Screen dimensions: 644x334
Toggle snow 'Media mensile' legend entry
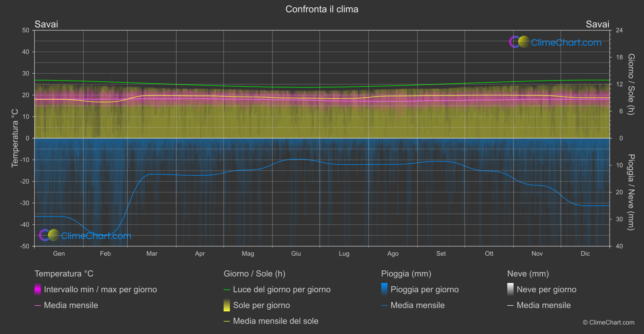click(x=544, y=305)
